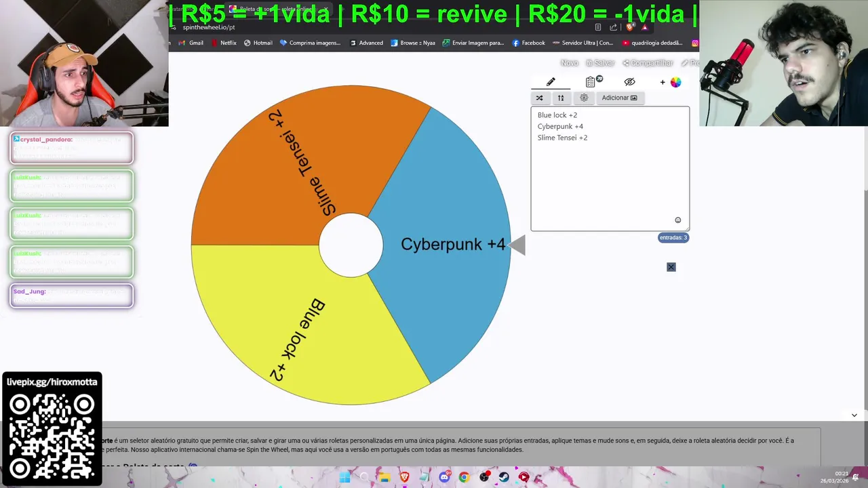Image resolution: width=868 pixels, height=488 pixels.
Task: Click the browser share page icon
Action: [613, 27]
